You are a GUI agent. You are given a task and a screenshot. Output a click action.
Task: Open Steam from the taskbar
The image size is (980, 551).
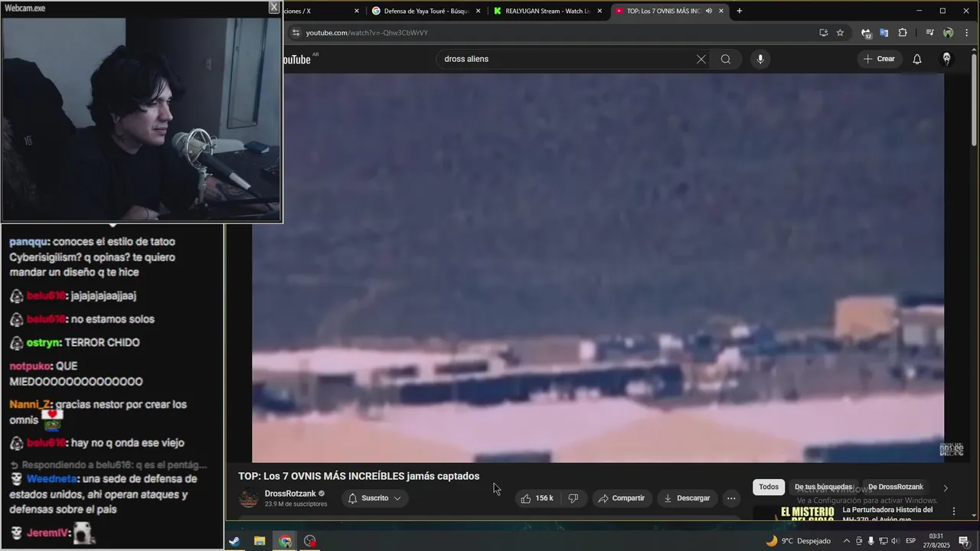point(234,541)
